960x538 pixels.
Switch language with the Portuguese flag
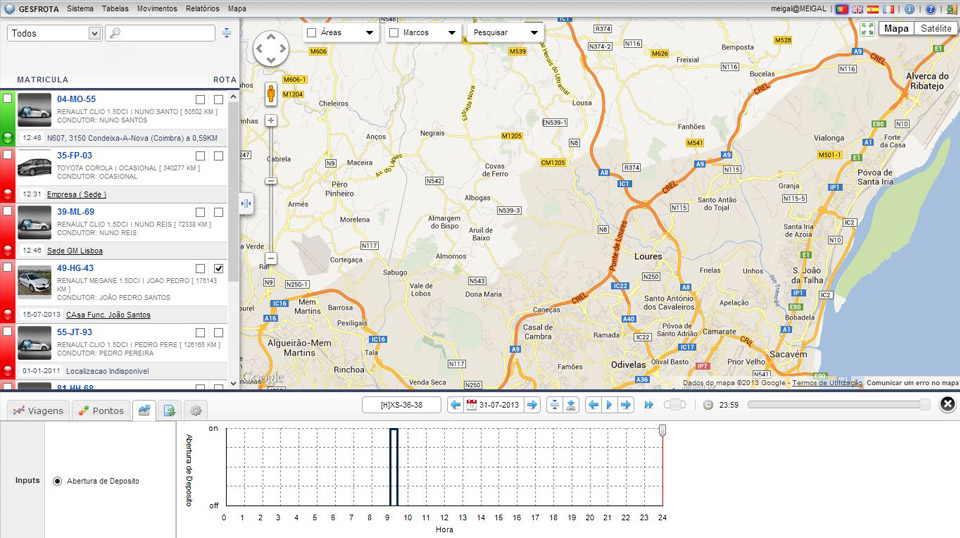842,9
